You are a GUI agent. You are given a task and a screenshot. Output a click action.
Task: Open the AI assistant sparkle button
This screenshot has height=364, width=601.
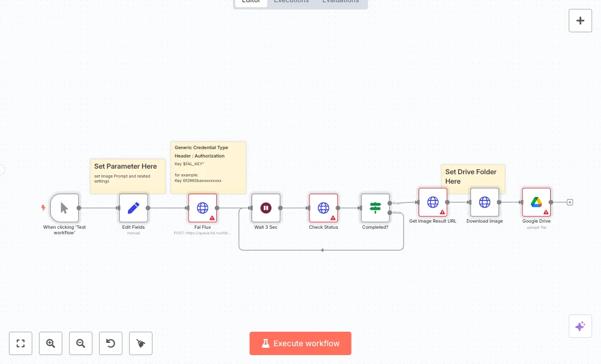(580, 326)
